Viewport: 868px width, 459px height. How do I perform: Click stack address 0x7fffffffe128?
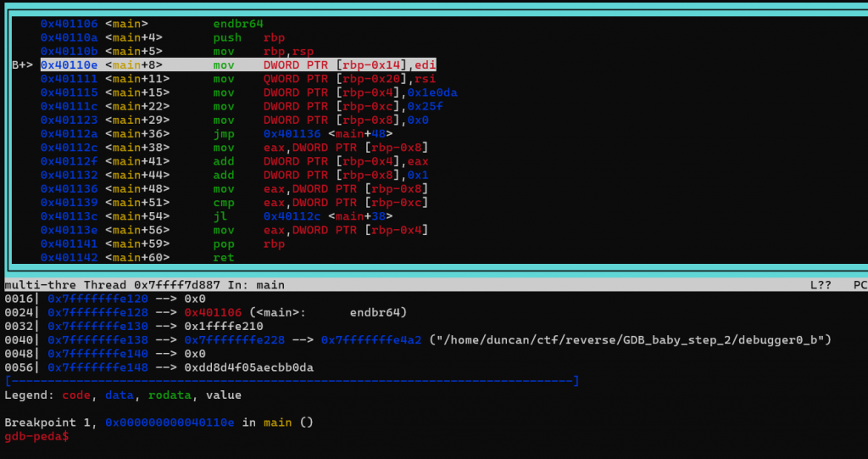point(98,313)
